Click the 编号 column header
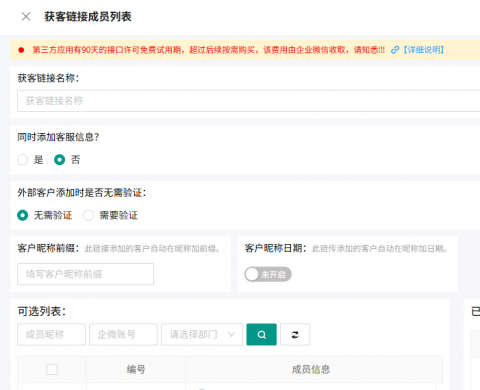The image size is (480, 390). pyautogui.click(x=136, y=369)
